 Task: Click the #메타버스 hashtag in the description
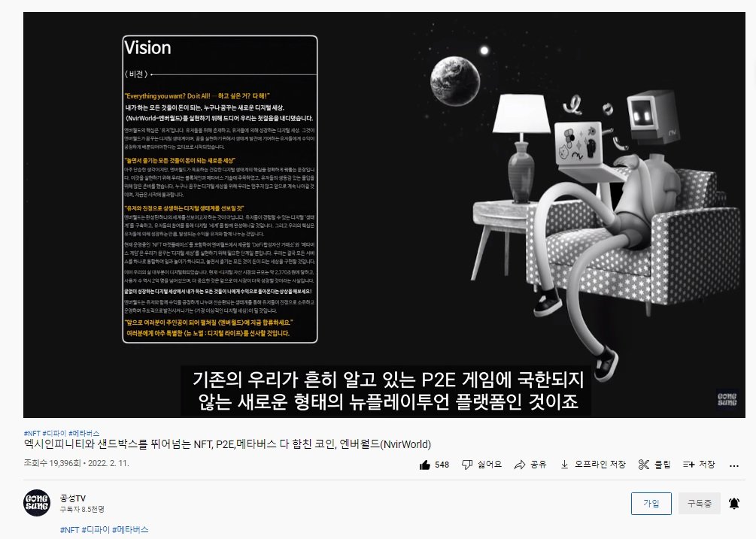130,529
